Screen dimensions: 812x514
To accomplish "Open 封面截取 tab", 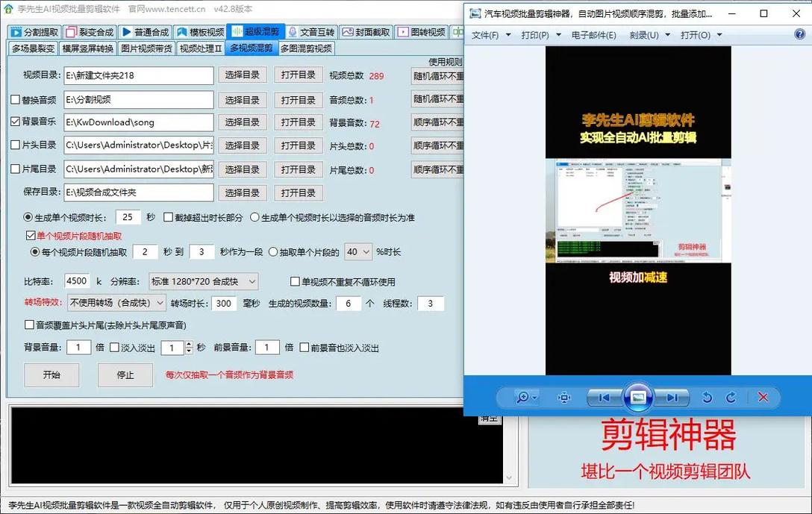I will click(x=366, y=32).
